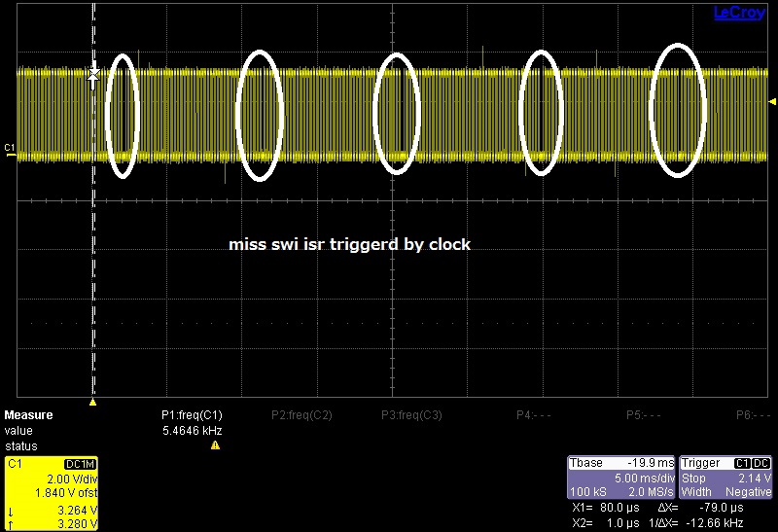Click the X1= 80.0 µs cursor readout
The height and width of the screenshot is (532, 778).
[605, 508]
